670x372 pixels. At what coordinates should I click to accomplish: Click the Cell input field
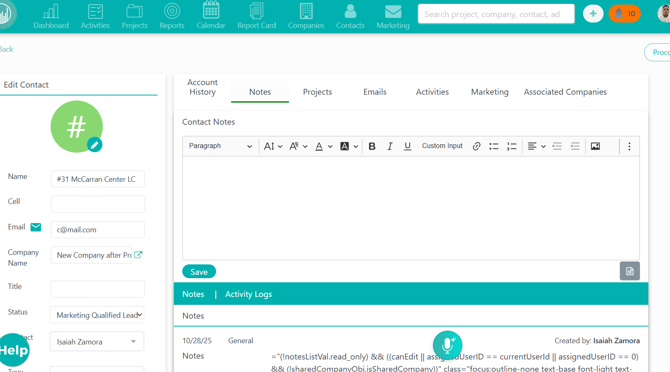(97, 204)
